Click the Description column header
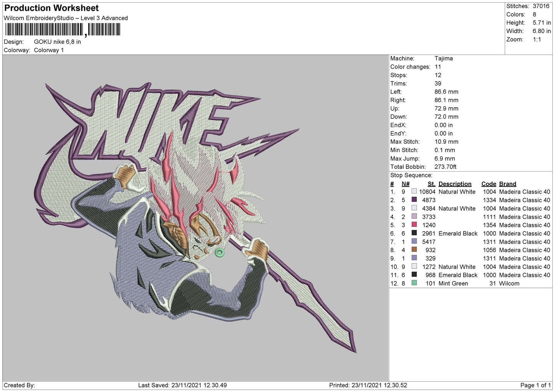555x392 pixels. [455, 184]
